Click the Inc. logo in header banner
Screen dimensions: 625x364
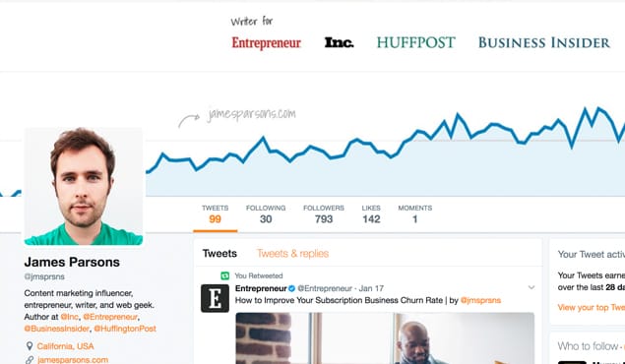click(339, 42)
